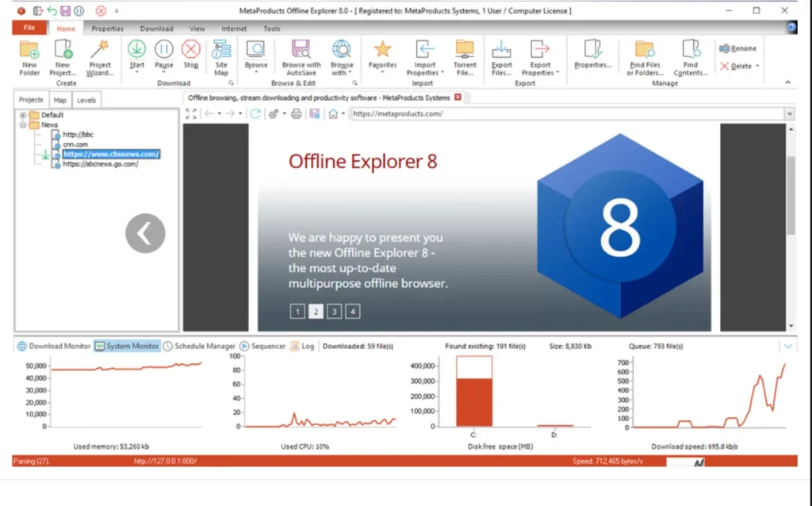
Task: Open the browser address bar dropdown
Action: (x=789, y=113)
